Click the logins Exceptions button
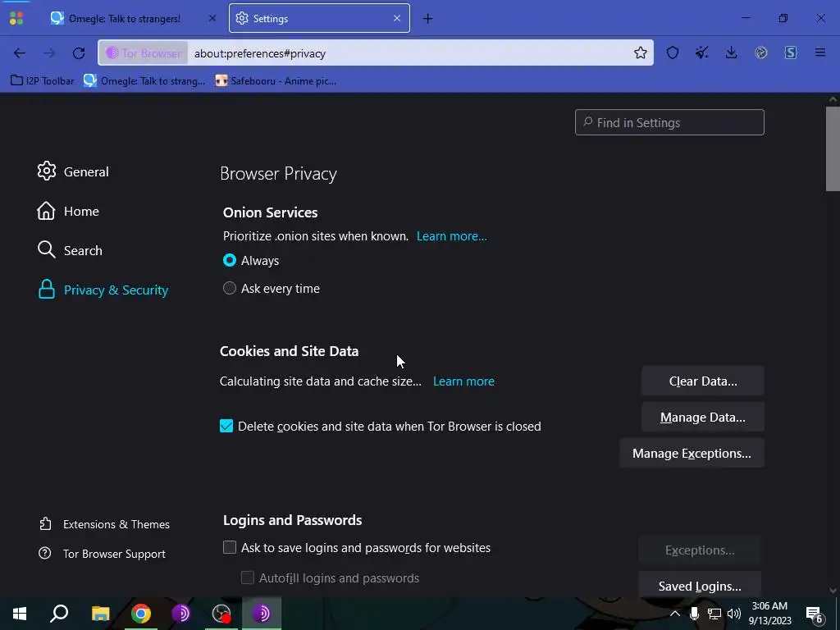 click(x=700, y=550)
